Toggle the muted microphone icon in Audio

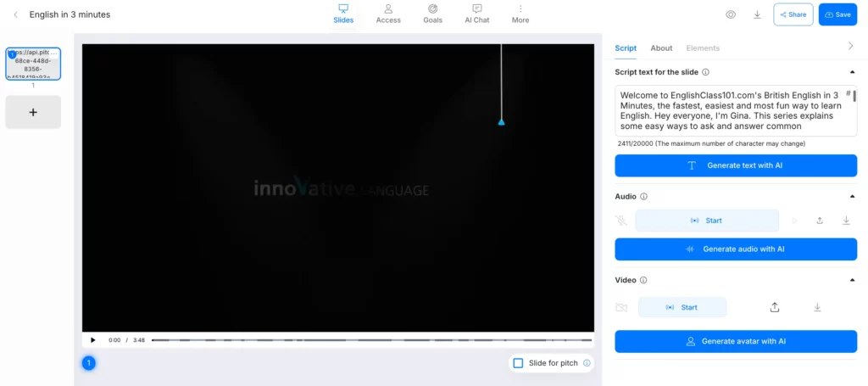pos(621,221)
